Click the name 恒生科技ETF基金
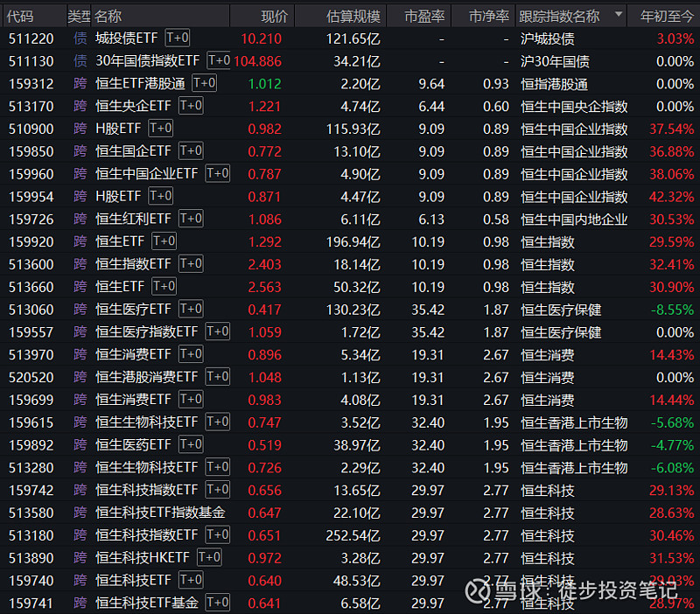This screenshot has width=700, height=614. (147, 603)
